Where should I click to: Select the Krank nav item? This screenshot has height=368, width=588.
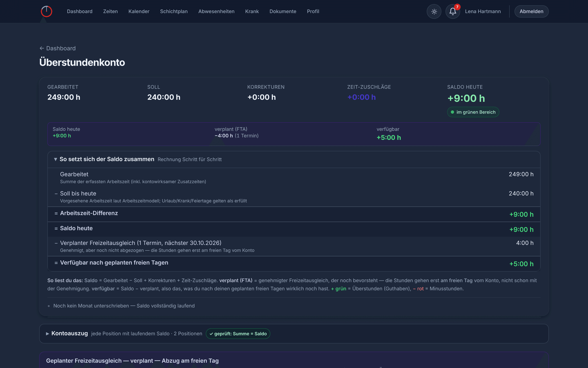pyautogui.click(x=252, y=11)
